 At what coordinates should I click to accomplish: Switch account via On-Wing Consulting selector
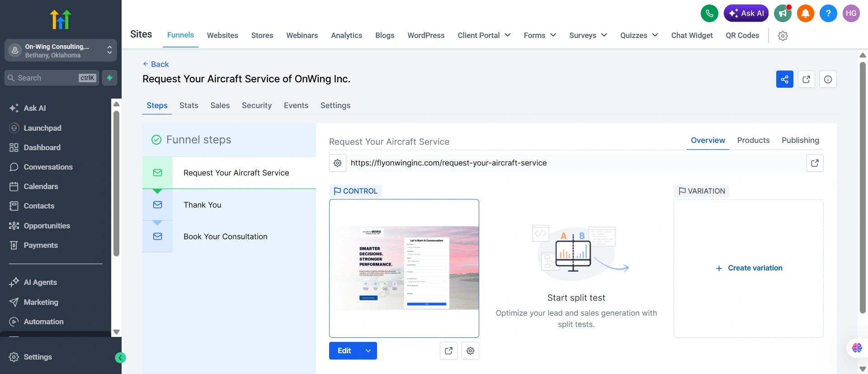[61, 50]
